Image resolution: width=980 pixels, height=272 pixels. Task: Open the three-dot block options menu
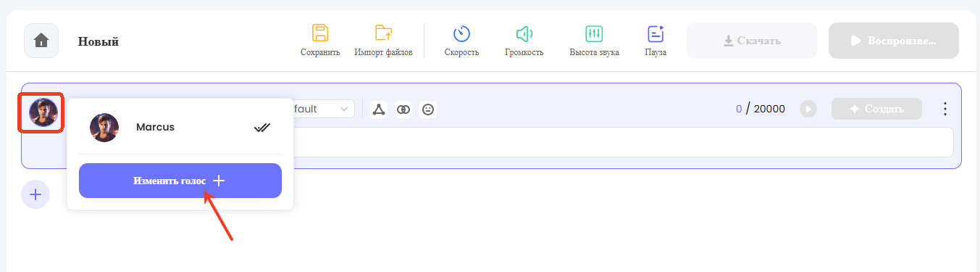click(x=945, y=109)
